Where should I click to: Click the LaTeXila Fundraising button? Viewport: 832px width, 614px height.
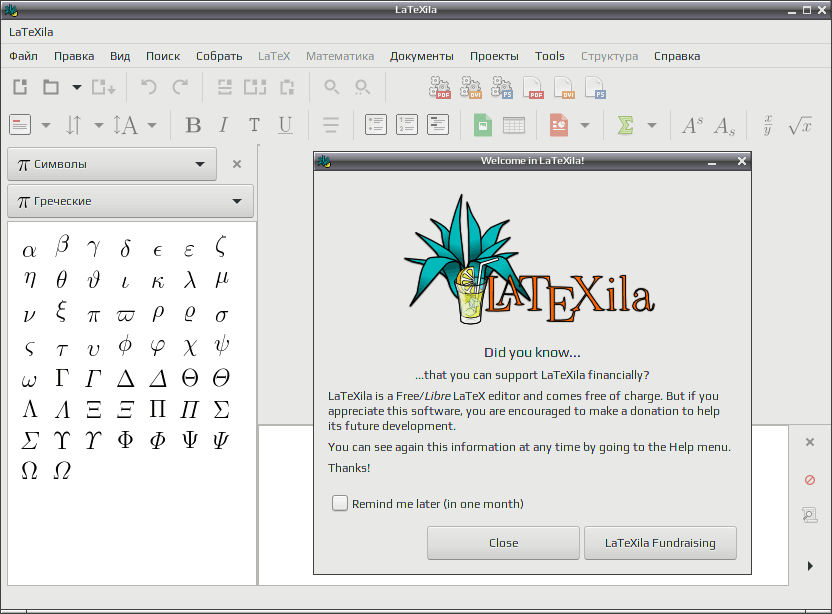coord(660,543)
